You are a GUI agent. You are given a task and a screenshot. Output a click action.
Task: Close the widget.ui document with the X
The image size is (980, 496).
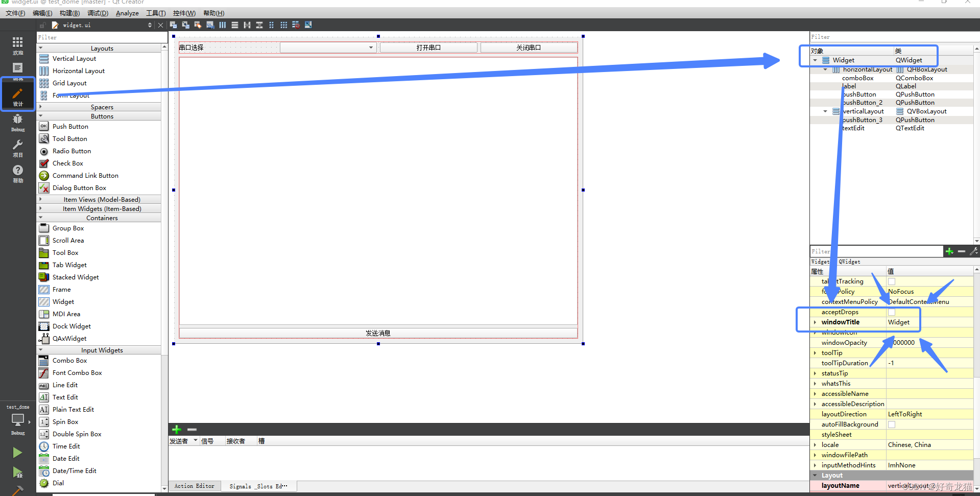(x=161, y=25)
